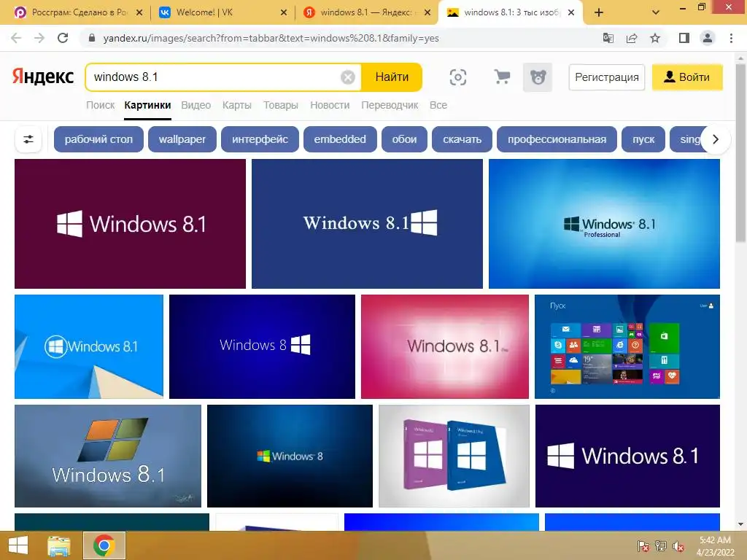Select the рабочий стол suggestion chip
Screen dimensions: 747x560
[x=98, y=139]
